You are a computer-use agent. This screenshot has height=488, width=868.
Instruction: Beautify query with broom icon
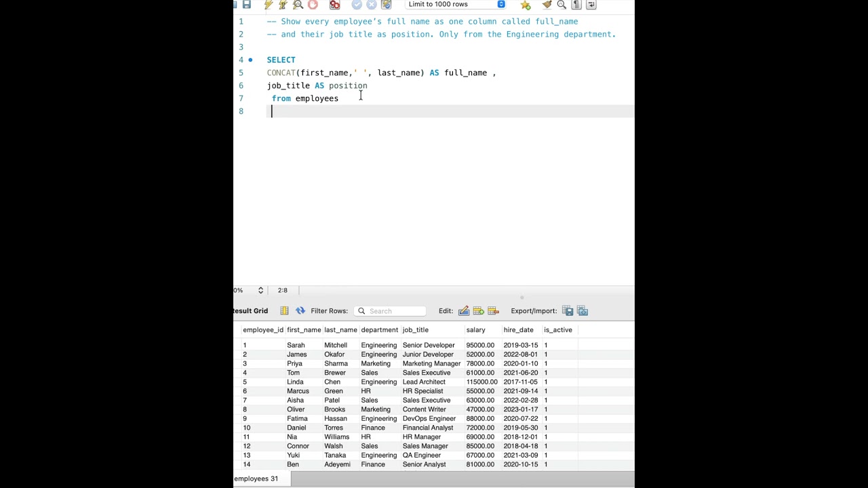pyautogui.click(x=547, y=4)
